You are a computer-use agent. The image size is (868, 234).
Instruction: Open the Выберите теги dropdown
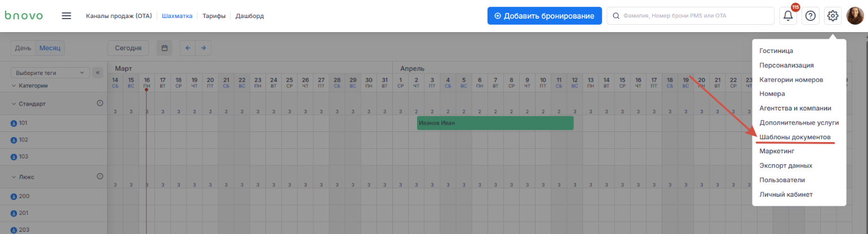tap(50, 73)
